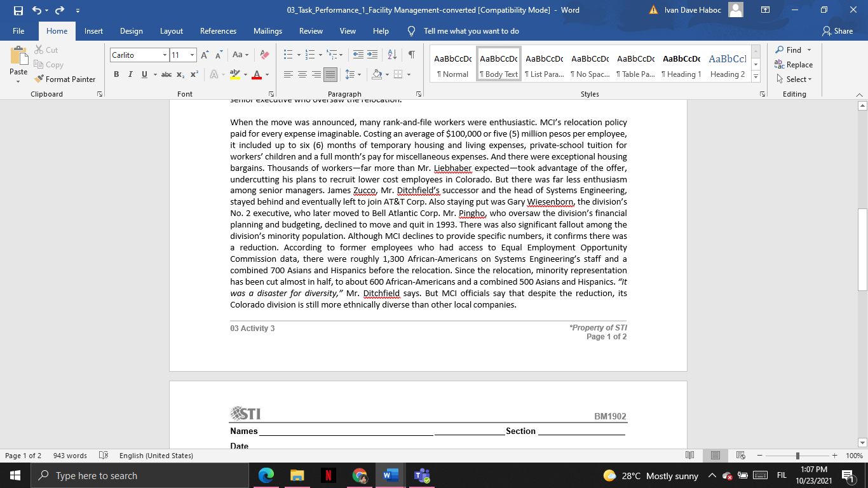Viewport: 868px width, 488px height.
Task: Open Replace in the Editing group
Action: [794, 65]
